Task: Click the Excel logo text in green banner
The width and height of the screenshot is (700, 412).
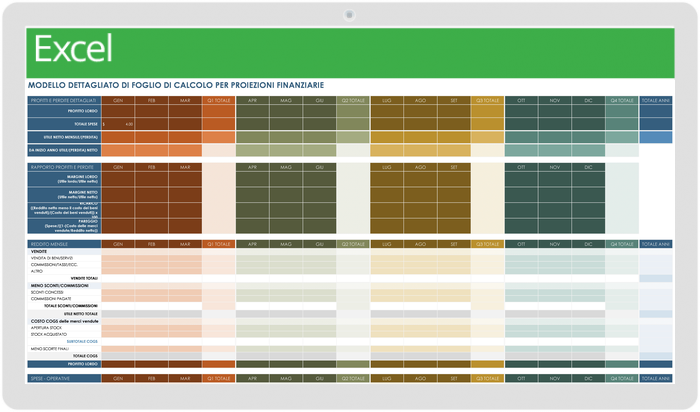Action: (x=73, y=49)
